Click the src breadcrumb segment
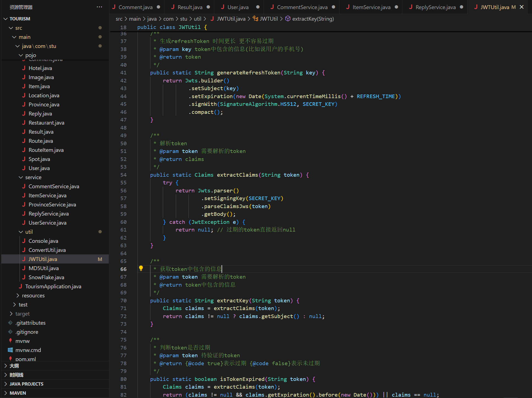This screenshot has height=398, width=532. tap(119, 19)
